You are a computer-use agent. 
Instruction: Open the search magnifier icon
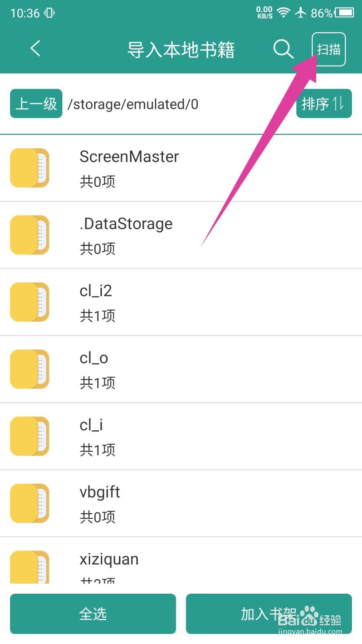point(283,49)
